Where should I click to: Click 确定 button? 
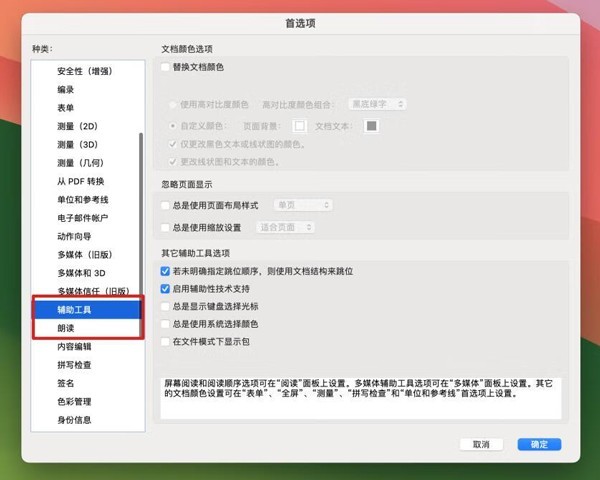pyautogui.click(x=540, y=444)
